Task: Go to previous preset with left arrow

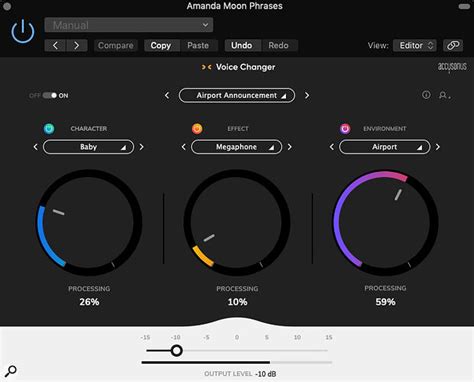Action: pyautogui.click(x=55, y=45)
